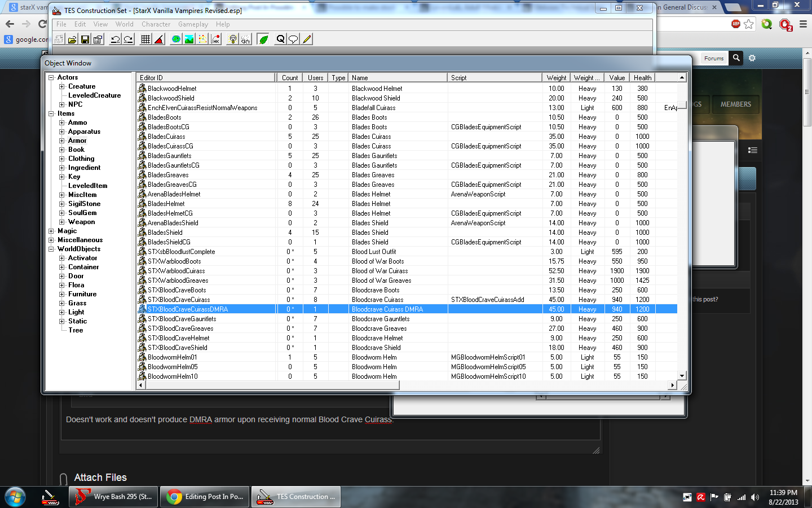Click the undo arrow toolbar icon
Viewport: 812px width, 508px height.
(x=115, y=40)
